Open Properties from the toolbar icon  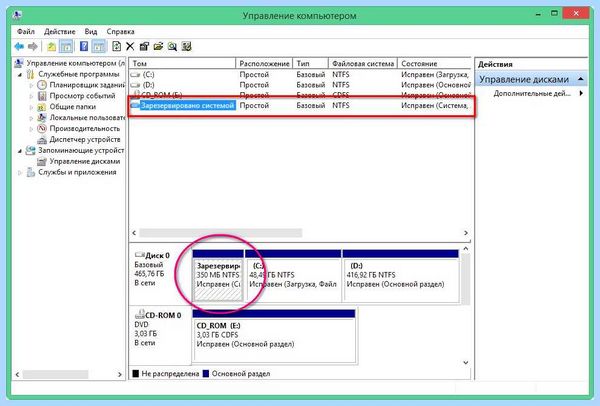click(144, 47)
